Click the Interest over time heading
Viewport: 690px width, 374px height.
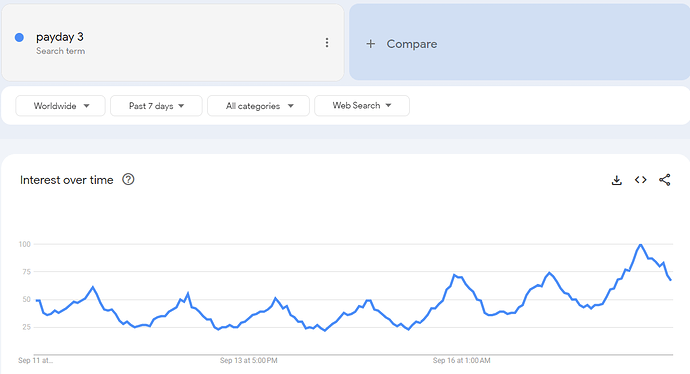[66, 180]
